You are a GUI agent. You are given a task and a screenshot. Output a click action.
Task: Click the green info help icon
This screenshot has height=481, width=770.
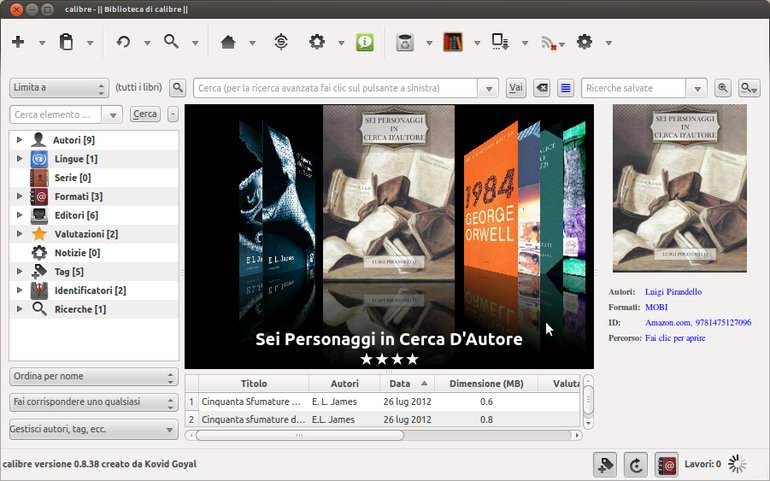click(364, 42)
